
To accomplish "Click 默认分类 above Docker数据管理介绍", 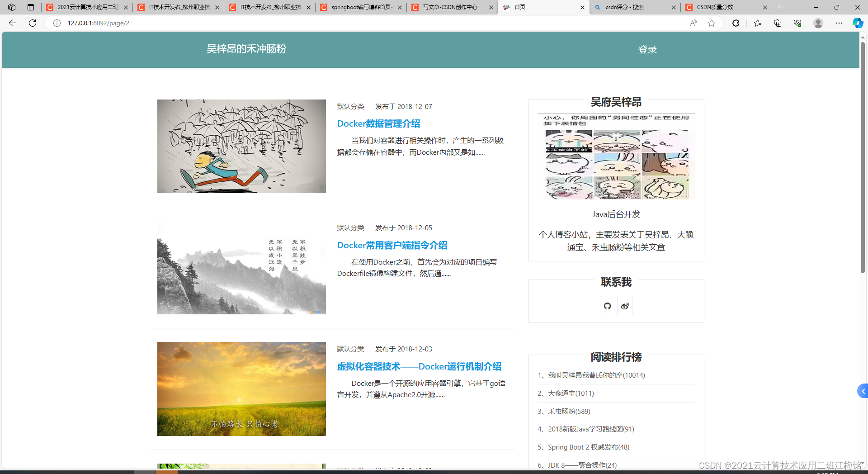I will (x=350, y=107).
